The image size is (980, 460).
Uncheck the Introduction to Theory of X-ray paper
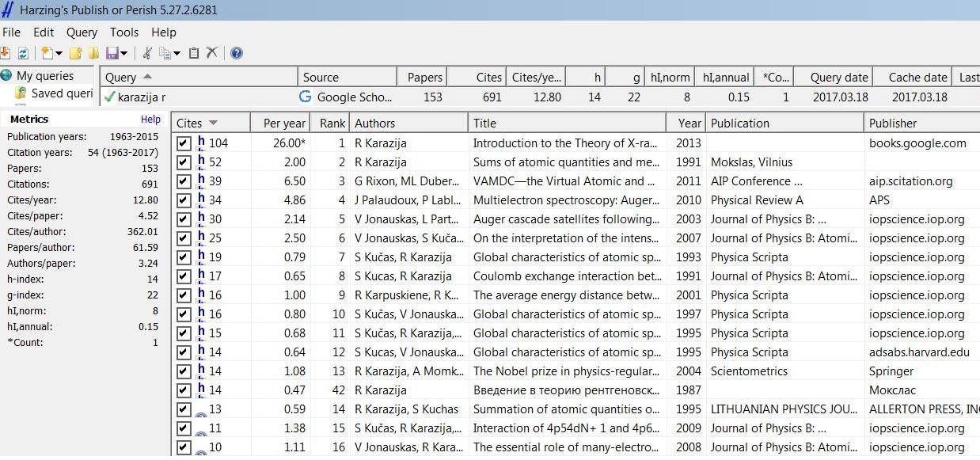(x=184, y=143)
